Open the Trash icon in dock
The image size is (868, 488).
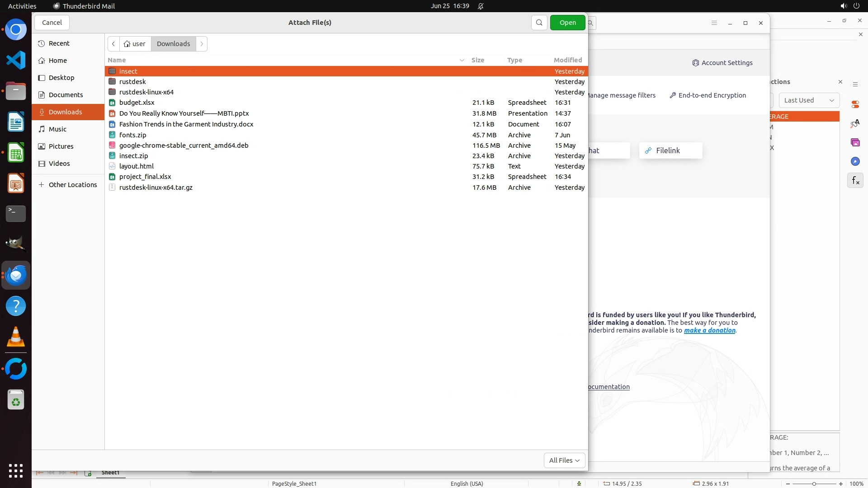[x=16, y=400]
